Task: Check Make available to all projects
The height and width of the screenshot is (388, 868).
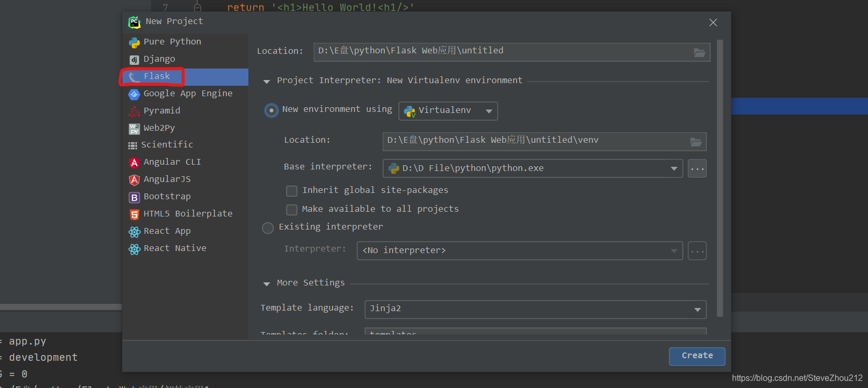Action: click(292, 210)
